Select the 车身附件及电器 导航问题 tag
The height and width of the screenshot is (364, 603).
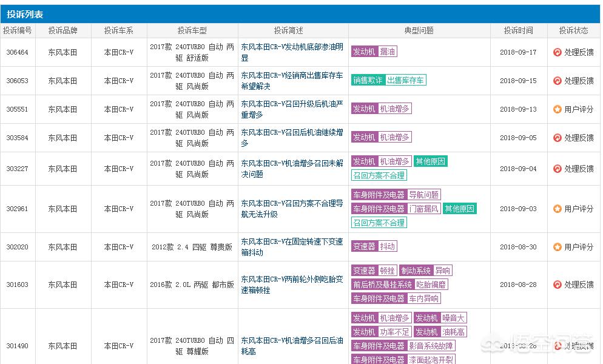point(396,195)
